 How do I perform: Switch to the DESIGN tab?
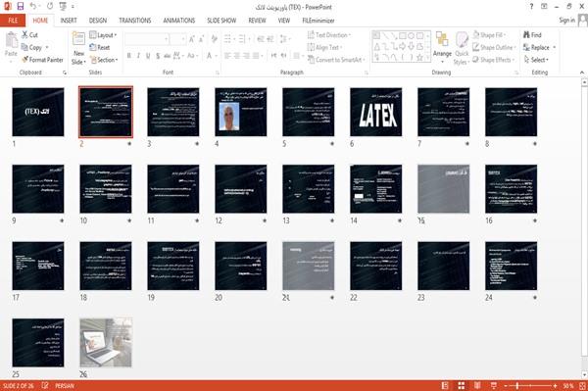(x=98, y=21)
